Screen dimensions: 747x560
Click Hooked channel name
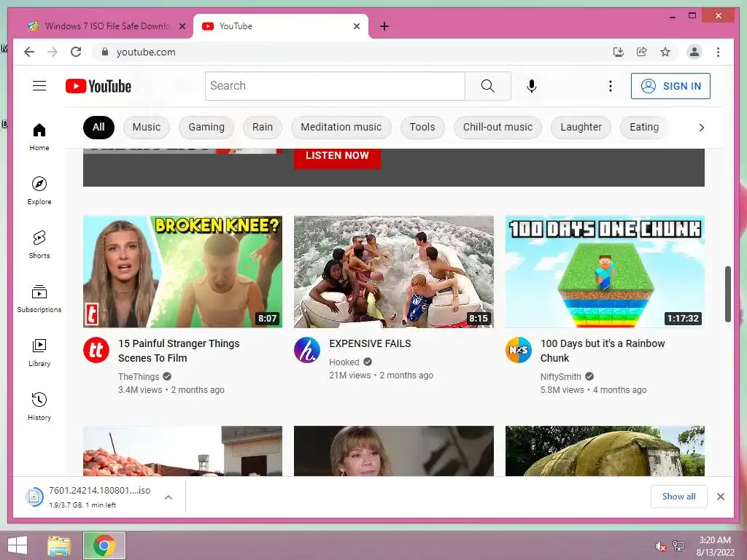click(344, 362)
